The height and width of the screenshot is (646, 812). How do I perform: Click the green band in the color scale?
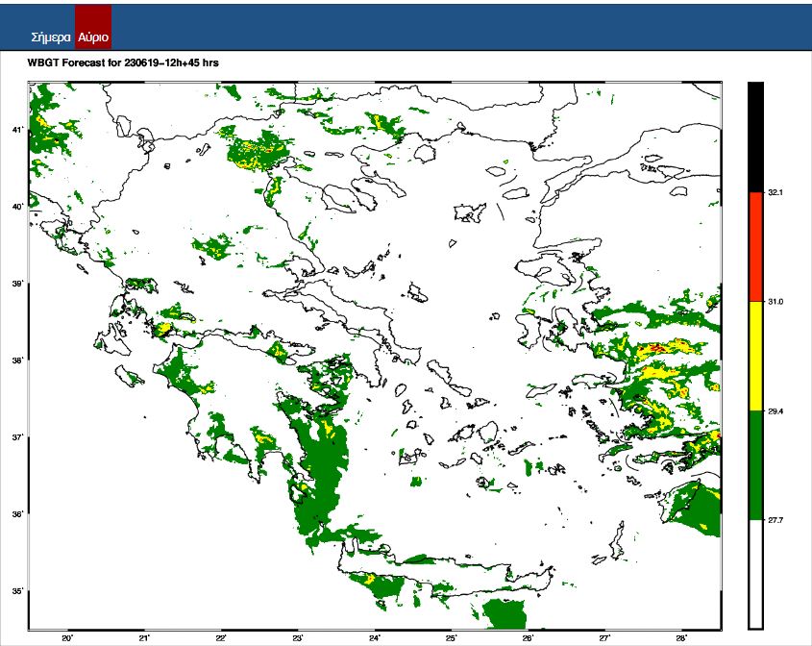click(755, 465)
